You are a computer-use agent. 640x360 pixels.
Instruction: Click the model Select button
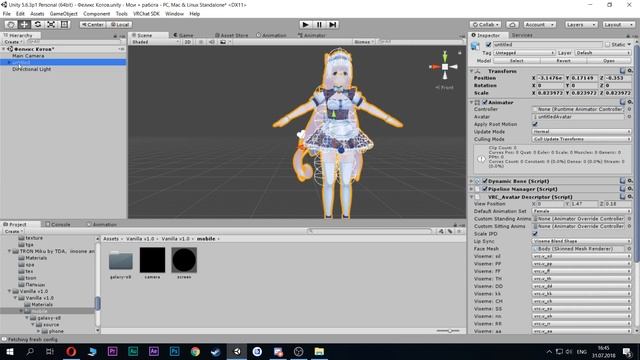pyautogui.click(x=516, y=60)
